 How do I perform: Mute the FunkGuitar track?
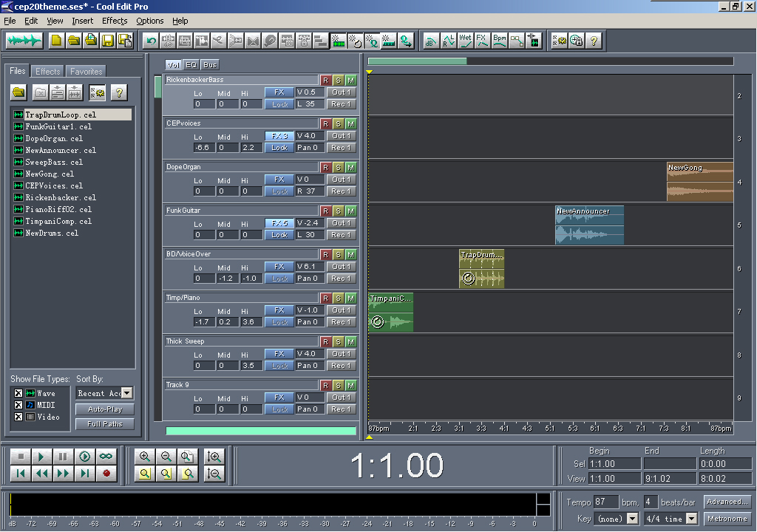pos(351,211)
